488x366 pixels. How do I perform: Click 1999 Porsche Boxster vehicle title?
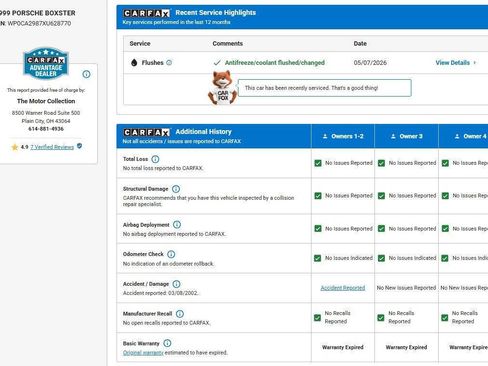[x=37, y=13]
